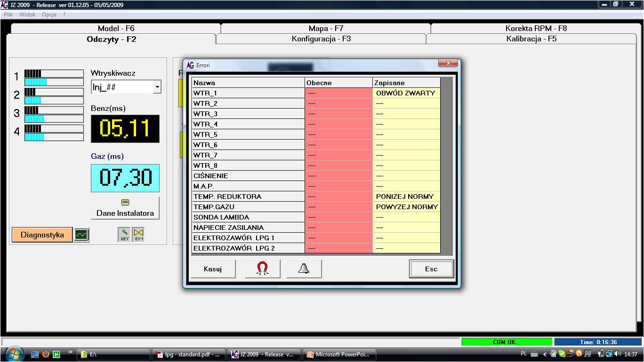Expand the quick launch overflow chevron
644x362 pixels.
(x=71, y=352)
